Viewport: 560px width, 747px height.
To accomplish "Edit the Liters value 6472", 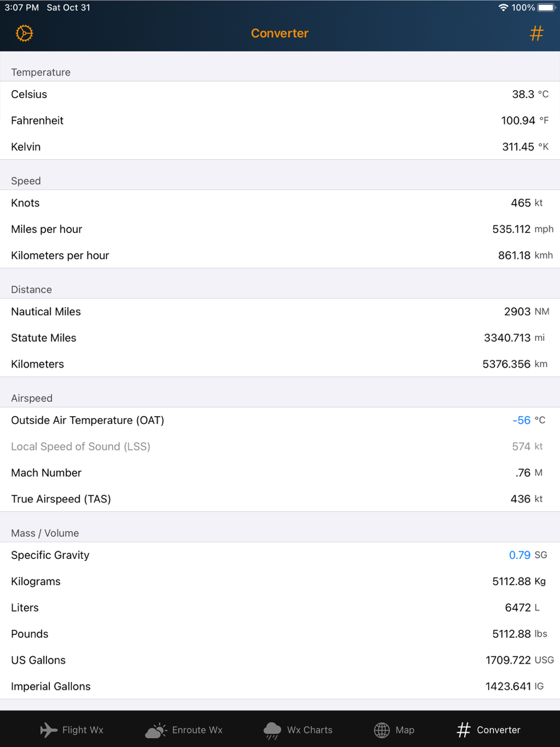I will tap(517, 608).
